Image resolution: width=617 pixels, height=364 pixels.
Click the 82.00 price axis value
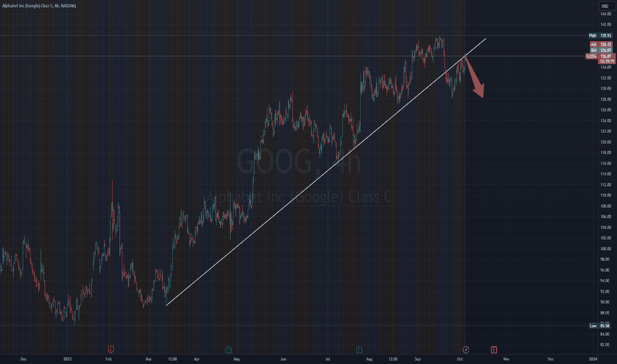click(606, 345)
